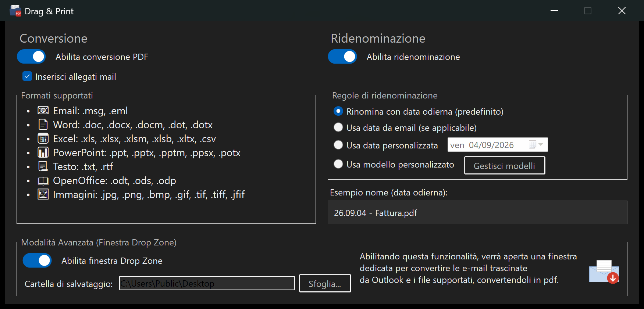Click the Email format envelope icon

[x=43, y=111]
